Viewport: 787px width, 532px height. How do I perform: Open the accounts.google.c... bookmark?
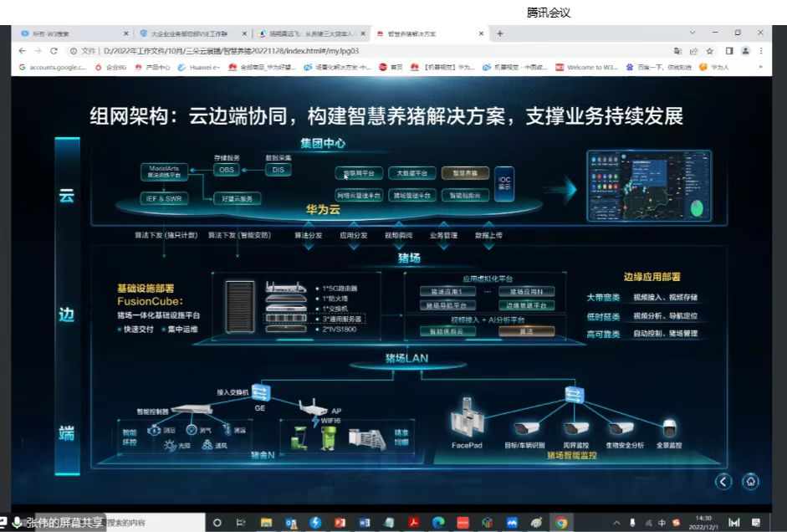tap(53, 67)
